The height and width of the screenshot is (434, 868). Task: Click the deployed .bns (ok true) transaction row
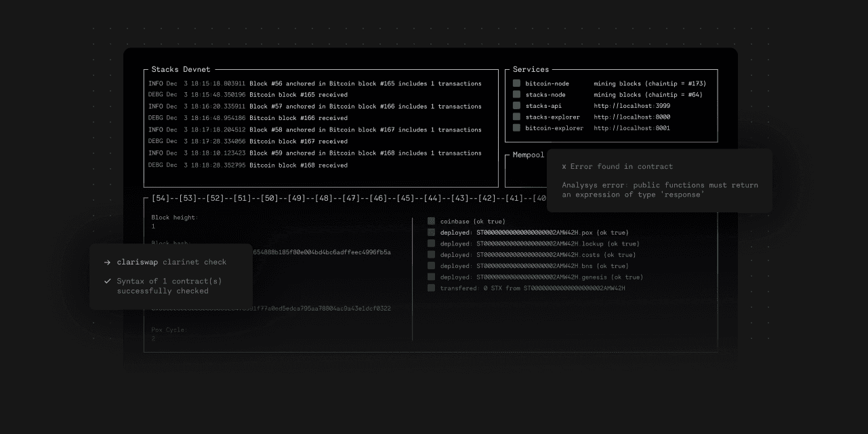(535, 266)
